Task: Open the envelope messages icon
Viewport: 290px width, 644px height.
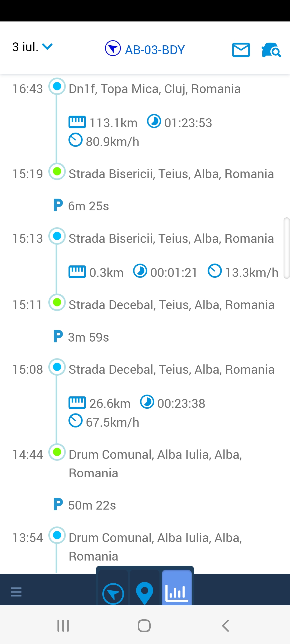Action: coord(241,50)
